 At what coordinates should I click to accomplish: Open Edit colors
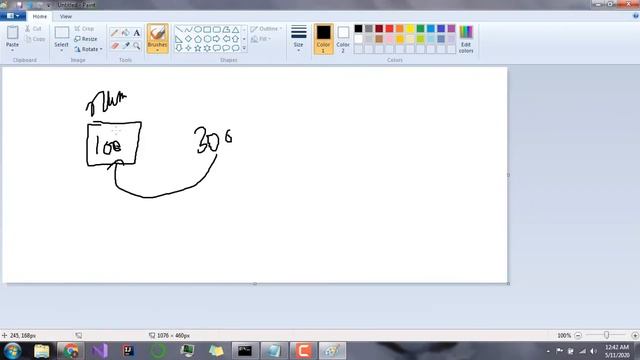pos(466,39)
